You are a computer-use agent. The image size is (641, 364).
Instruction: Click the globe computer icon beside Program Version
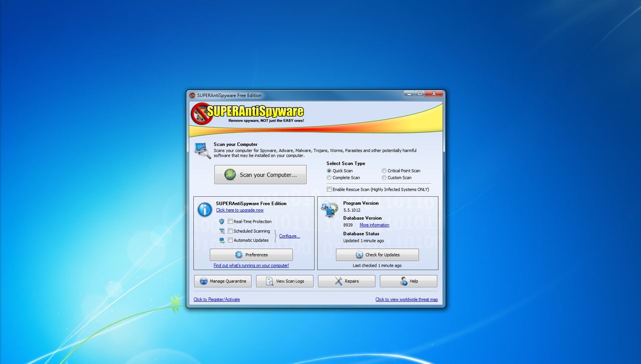point(330,209)
